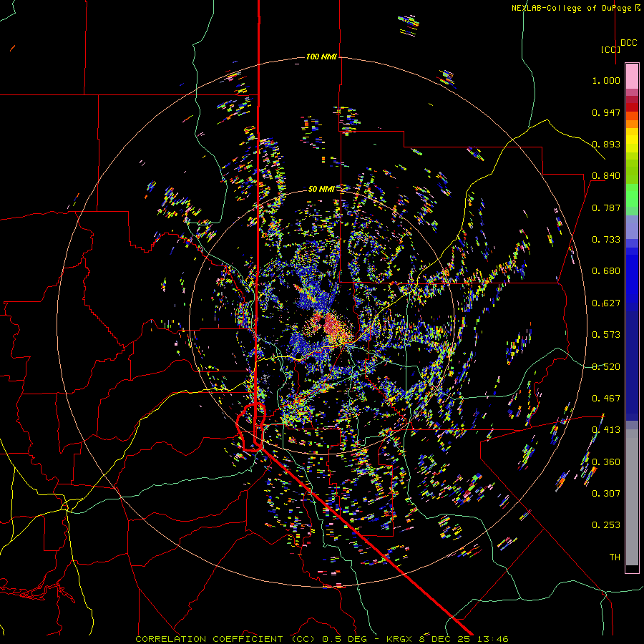Select the 0.467 legend value
Screen dimensions: 644x644
pyautogui.click(x=606, y=399)
